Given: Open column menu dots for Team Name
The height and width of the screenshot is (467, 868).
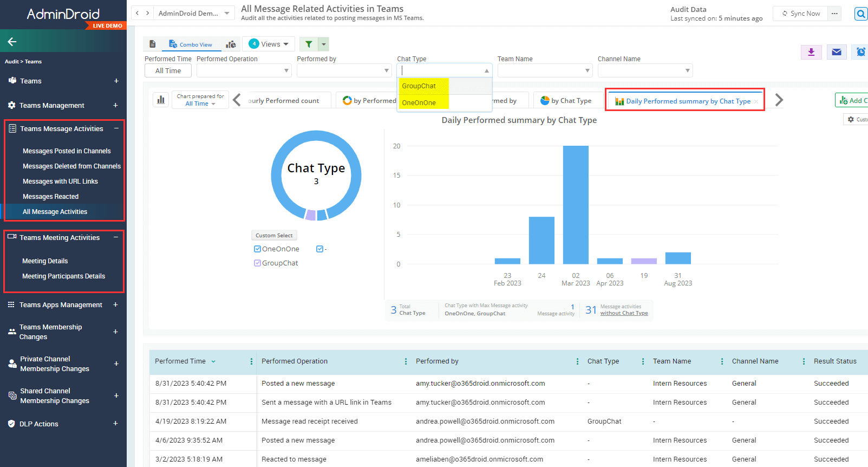Looking at the screenshot, I should point(722,361).
